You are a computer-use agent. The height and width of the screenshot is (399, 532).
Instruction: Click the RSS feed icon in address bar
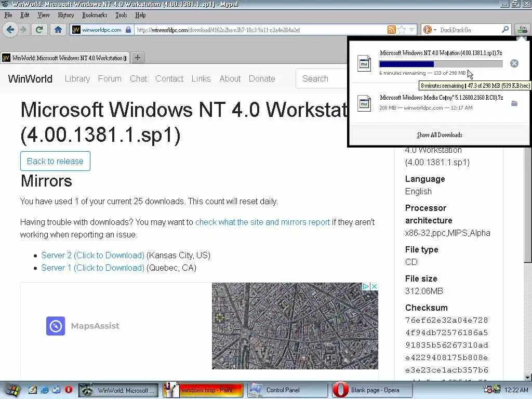[x=391, y=30]
